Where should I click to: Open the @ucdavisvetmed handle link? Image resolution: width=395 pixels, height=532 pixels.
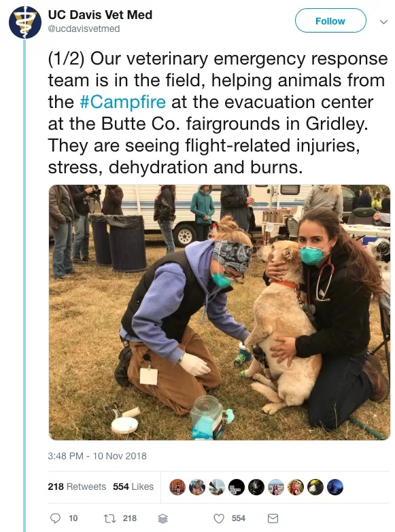click(x=84, y=29)
